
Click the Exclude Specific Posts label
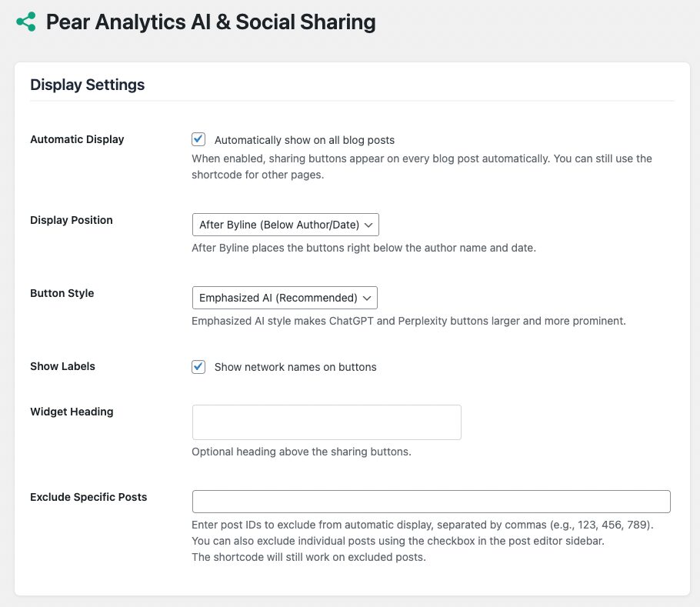pos(88,497)
